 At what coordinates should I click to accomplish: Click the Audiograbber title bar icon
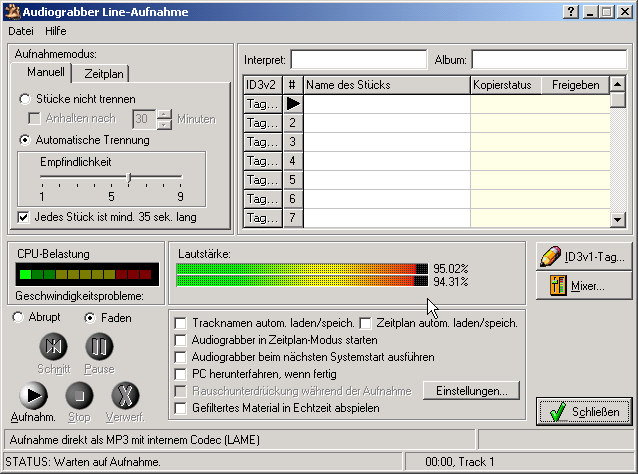click(x=13, y=11)
